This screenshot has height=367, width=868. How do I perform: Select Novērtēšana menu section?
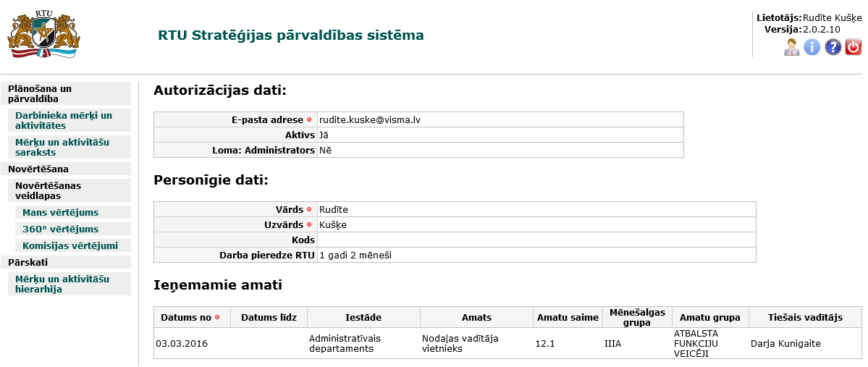point(66,169)
